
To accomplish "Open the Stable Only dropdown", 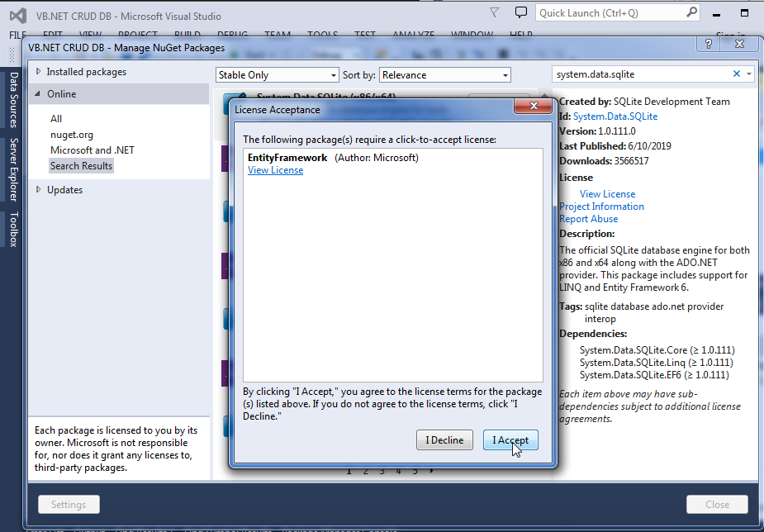I will (277, 75).
